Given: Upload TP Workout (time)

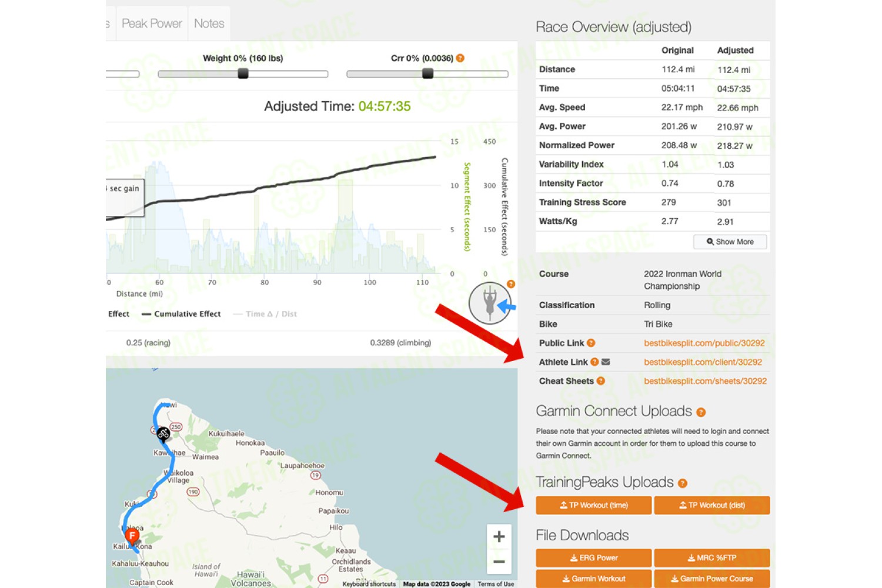Looking at the screenshot, I should [x=594, y=505].
